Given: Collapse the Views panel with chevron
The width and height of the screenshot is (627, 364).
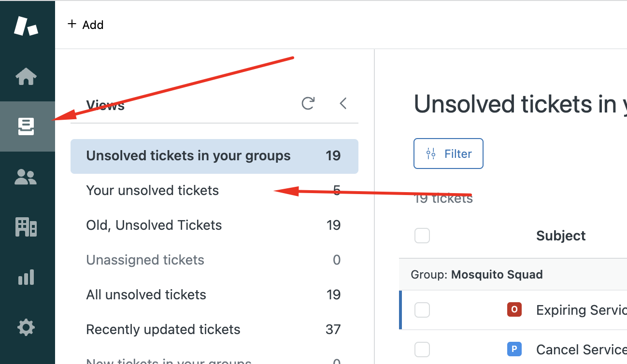Looking at the screenshot, I should [x=343, y=103].
